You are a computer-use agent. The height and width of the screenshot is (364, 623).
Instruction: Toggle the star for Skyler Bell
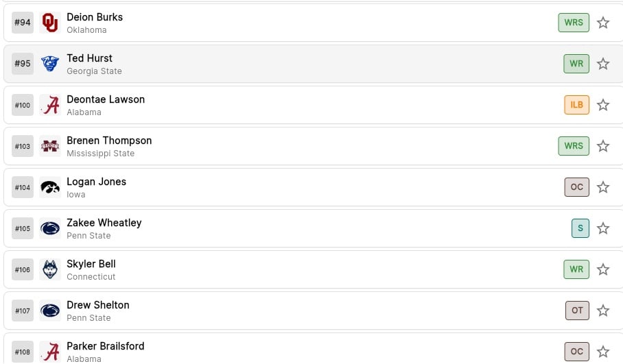[603, 269]
